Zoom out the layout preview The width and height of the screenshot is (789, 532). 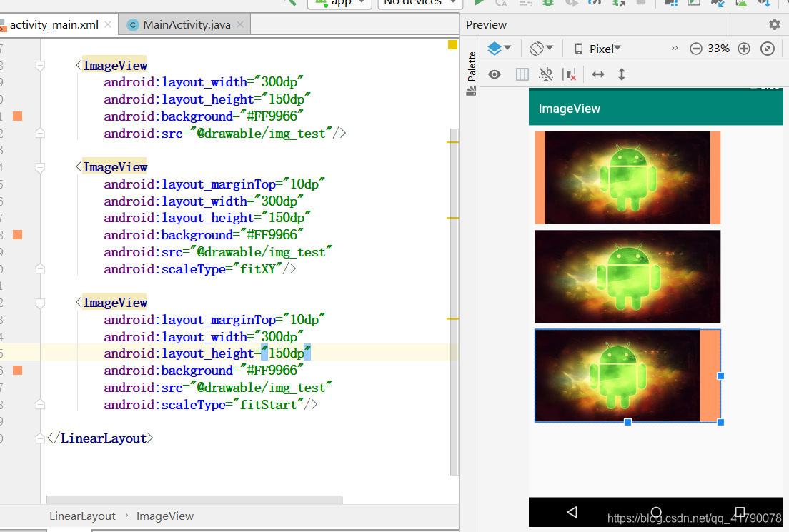click(696, 49)
